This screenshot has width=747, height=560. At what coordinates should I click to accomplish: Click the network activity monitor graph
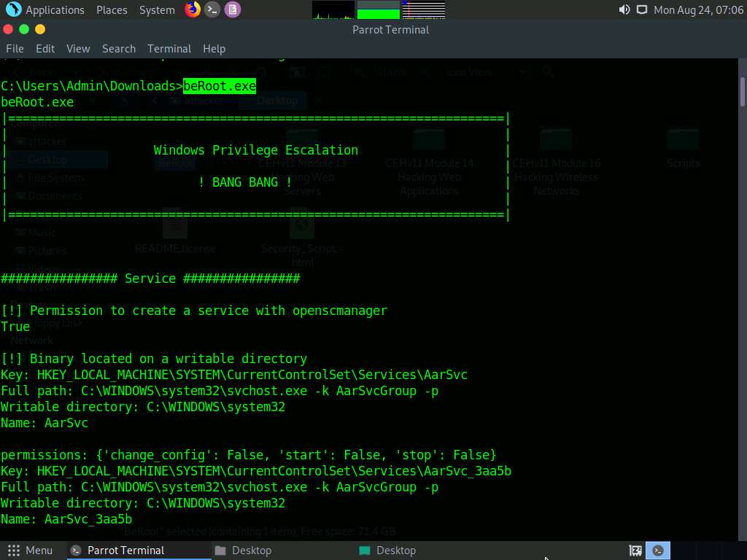click(424, 9)
